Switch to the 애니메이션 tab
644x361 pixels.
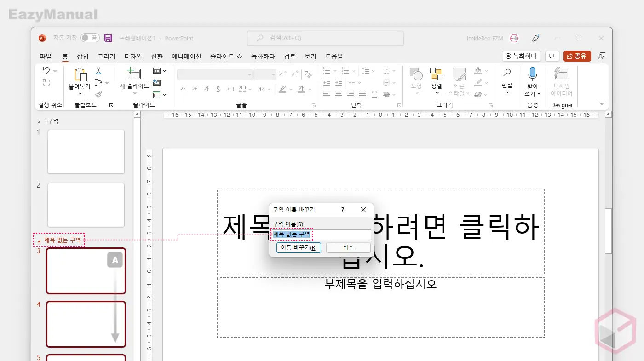coord(186,56)
